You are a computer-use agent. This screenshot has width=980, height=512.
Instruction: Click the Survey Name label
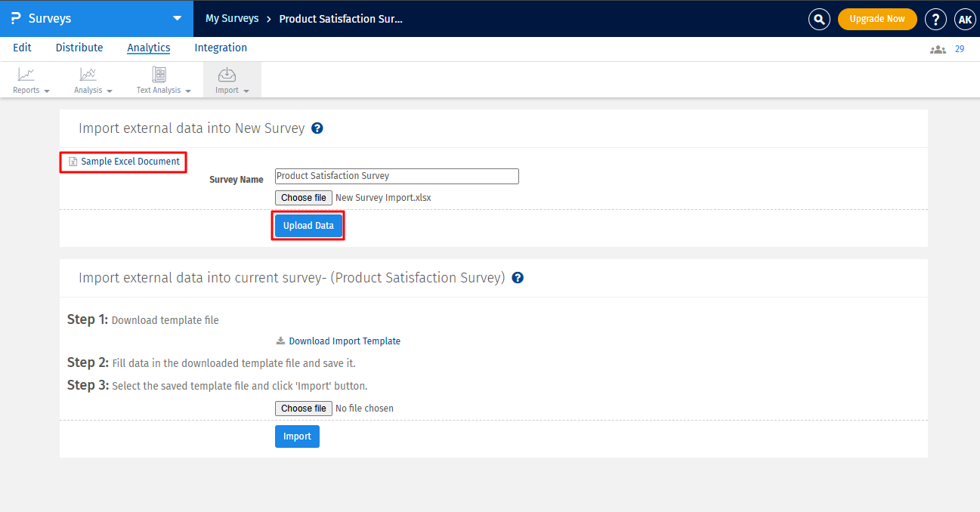236,180
